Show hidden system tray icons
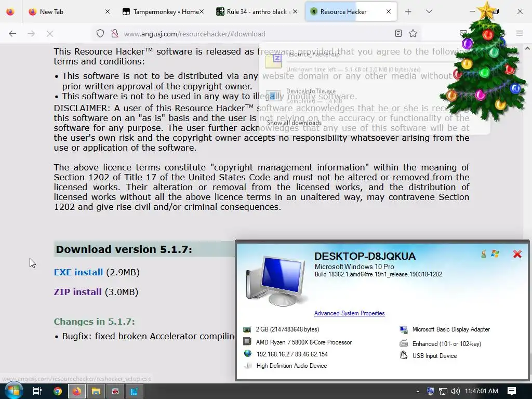532x399 pixels. pos(418,391)
